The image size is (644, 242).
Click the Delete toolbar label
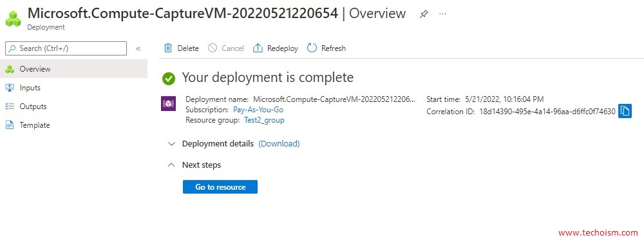[x=188, y=48]
